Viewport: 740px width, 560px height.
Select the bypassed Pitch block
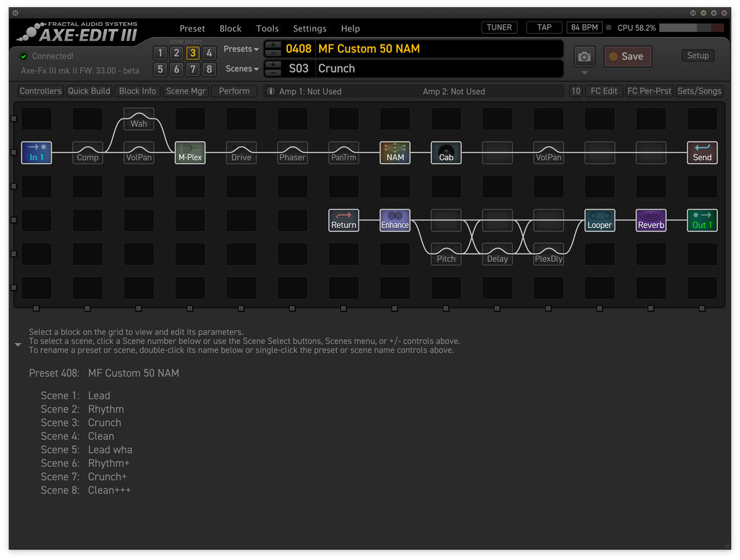446,254
